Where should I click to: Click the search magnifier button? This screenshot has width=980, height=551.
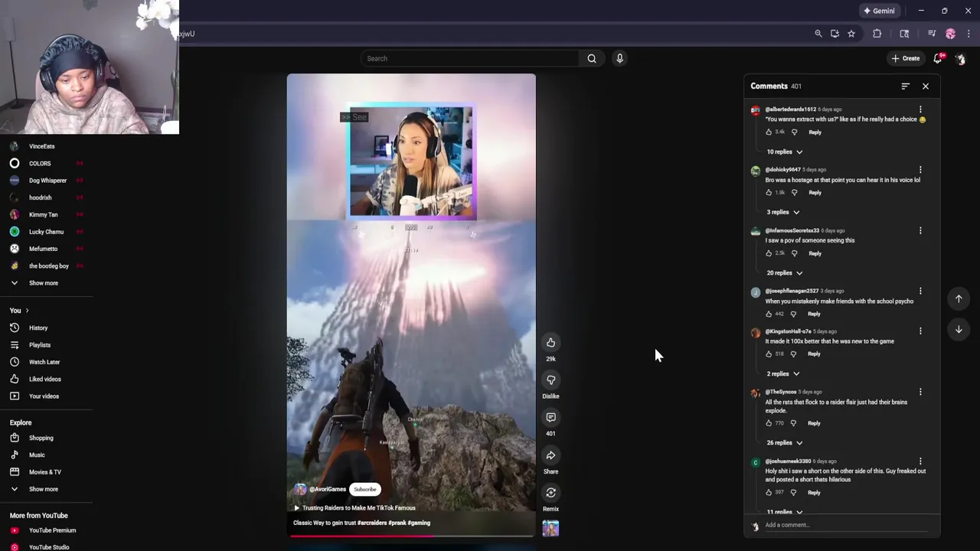pos(592,58)
